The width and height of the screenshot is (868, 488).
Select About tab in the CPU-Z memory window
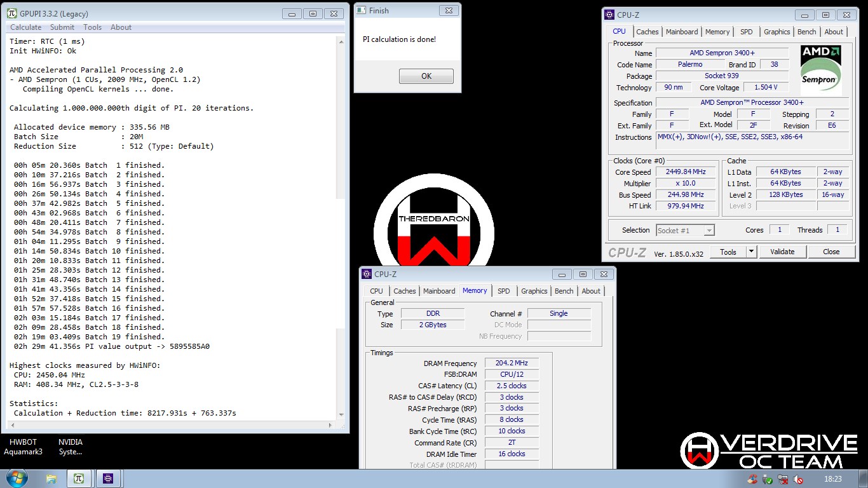click(x=591, y=291)
